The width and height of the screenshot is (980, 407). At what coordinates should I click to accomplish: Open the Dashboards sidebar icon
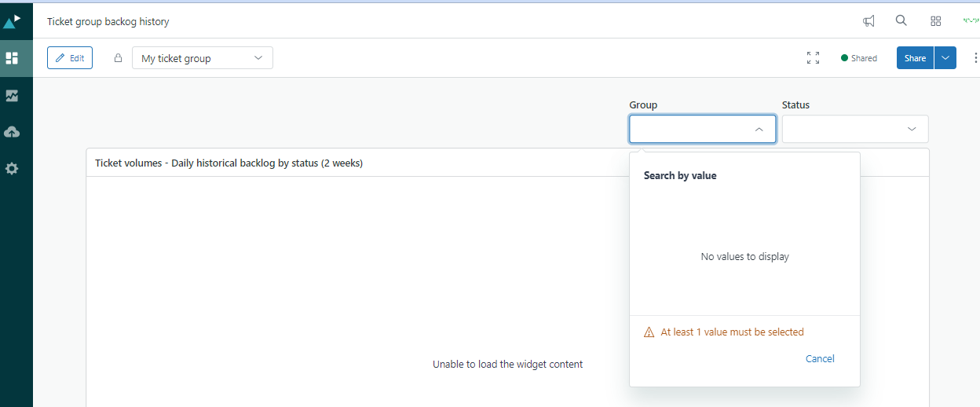(12, 58)
